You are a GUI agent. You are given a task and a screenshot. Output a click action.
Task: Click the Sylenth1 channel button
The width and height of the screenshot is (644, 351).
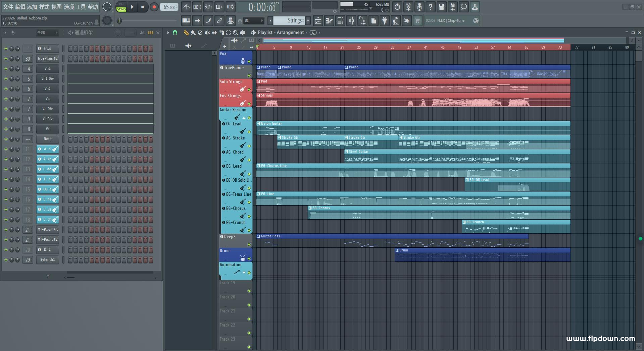pyautogui.click(x=48, y=260)
